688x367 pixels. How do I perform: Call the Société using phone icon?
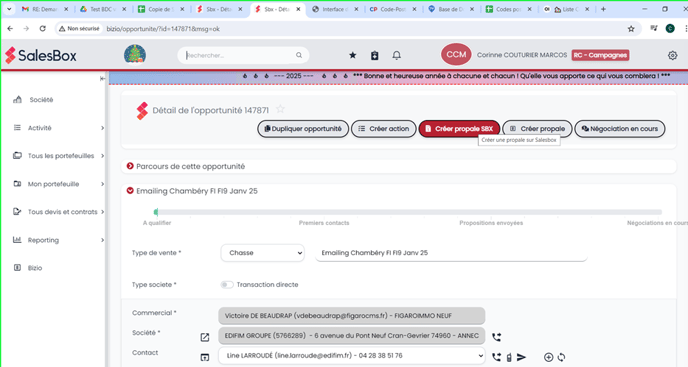click(x=496, y=337)
